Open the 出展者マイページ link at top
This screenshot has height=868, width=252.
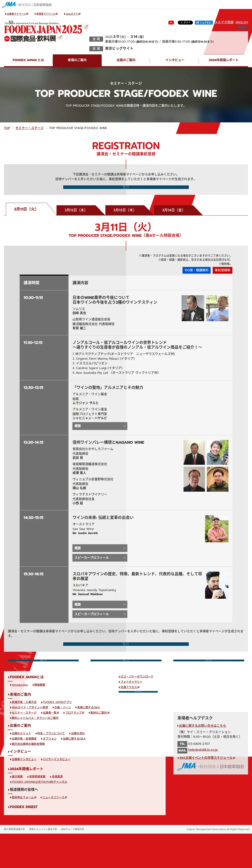tap(16, 14)
